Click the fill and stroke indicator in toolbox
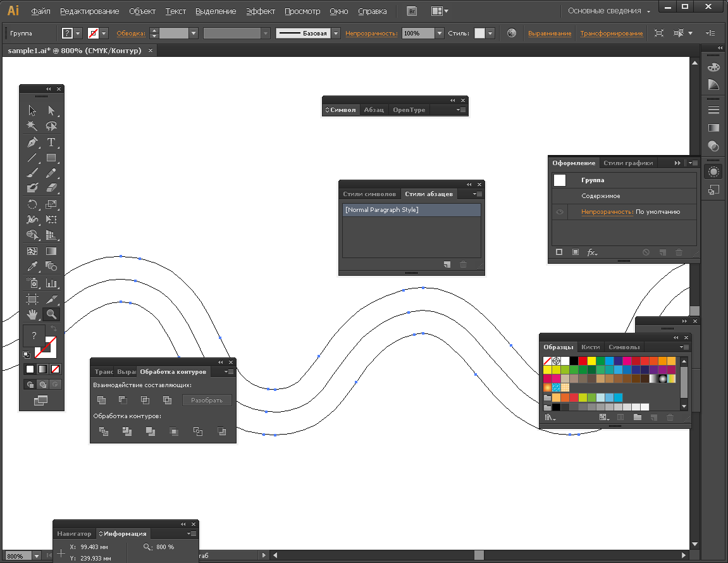Image resolution: width=728 pixels, height=563 pixels. click(x=39, y=341)
